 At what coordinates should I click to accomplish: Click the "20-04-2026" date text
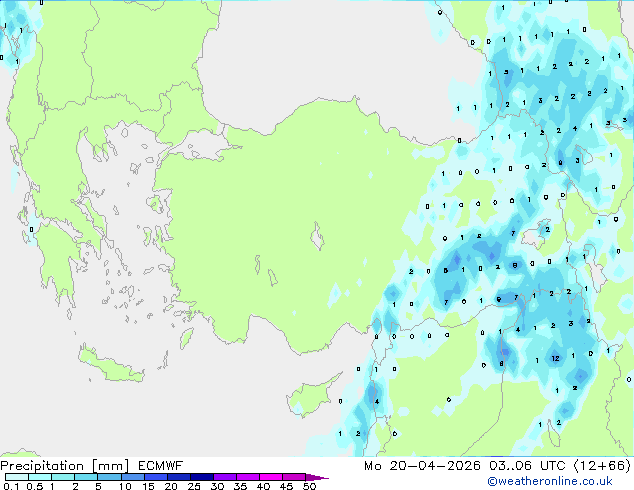435,466
